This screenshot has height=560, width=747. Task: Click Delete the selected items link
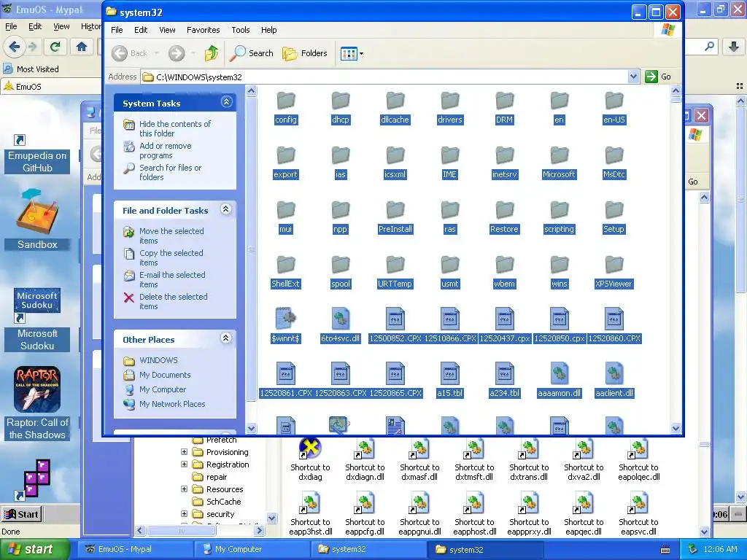click(174, 301)
